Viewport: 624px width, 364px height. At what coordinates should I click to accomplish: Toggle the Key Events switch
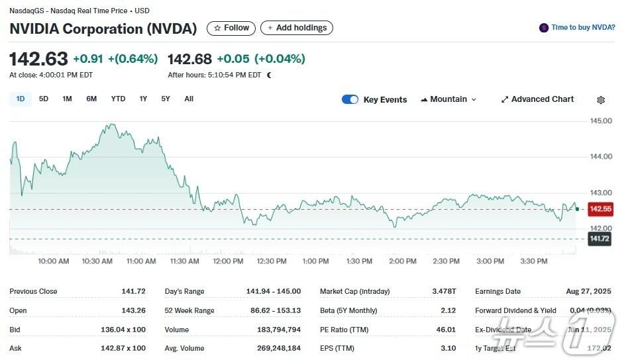tap(350, 99)
